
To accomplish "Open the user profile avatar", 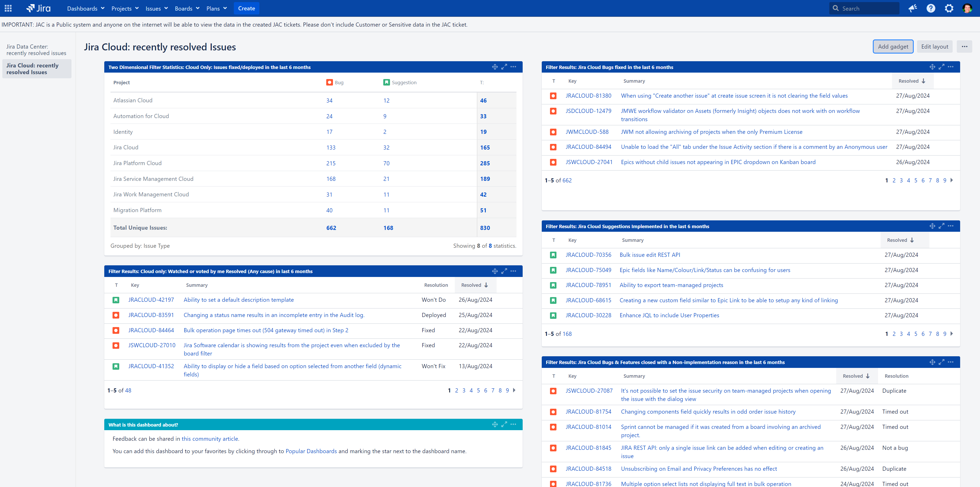I will point(967,8).
